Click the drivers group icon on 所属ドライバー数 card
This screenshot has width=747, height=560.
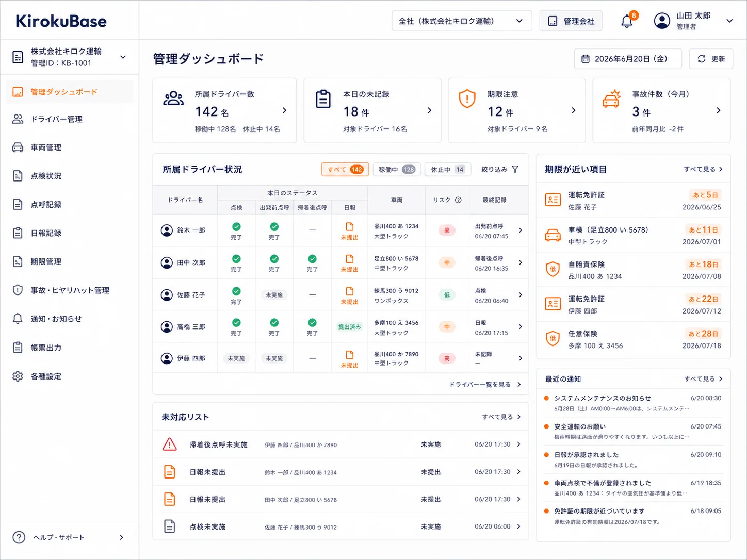pos(173,98)
